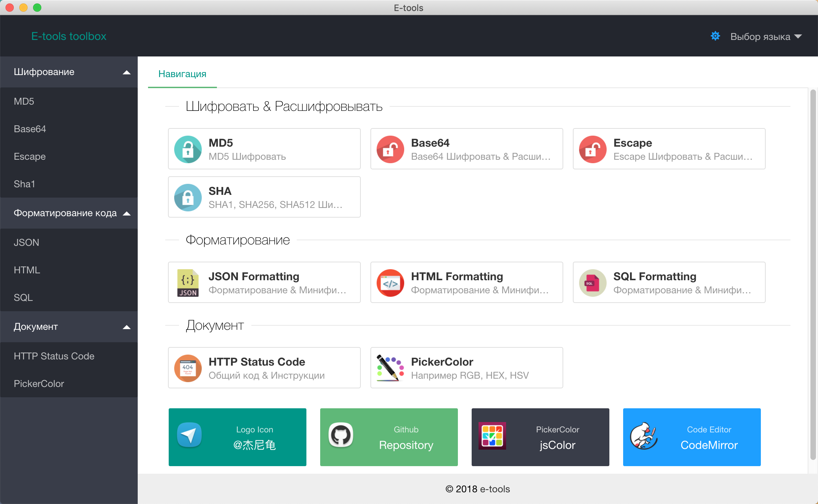This screenshot has width=818, height=504.
Task: Click the red Base64 unlock icon
Action: point(390,149)
